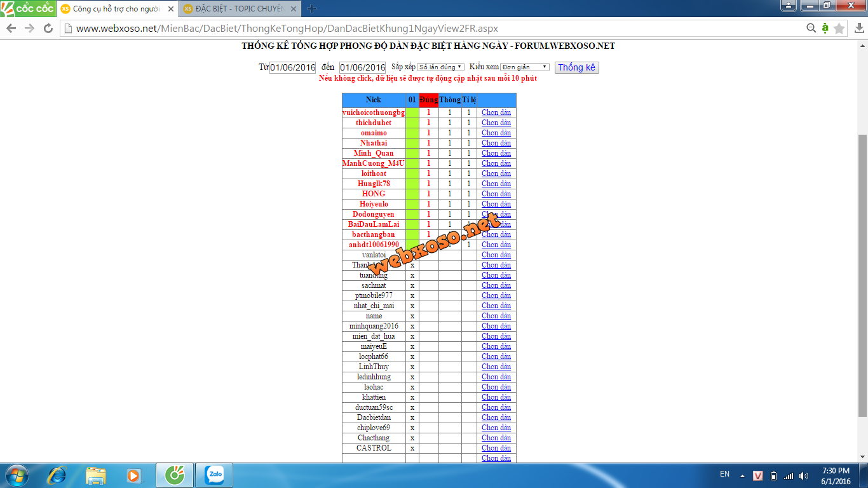Image resolution: width=868 pixels, height=488 pixels.
Task: Select the nick ptmobile977
Action: pos(374,295)
